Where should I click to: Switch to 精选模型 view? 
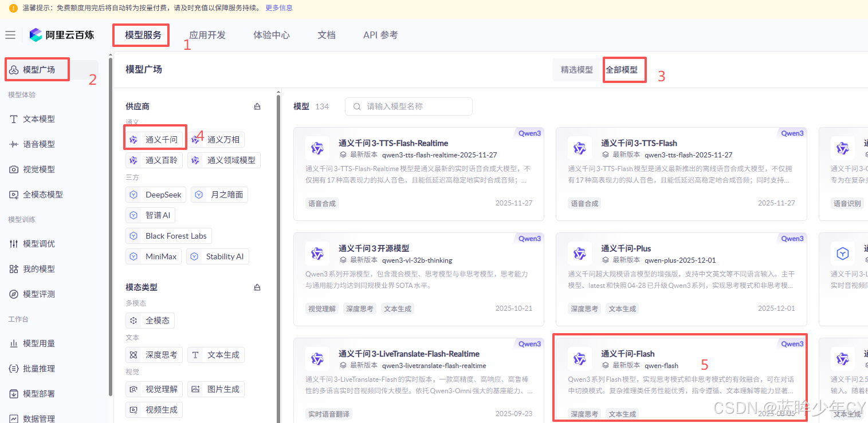pos(577,70)
